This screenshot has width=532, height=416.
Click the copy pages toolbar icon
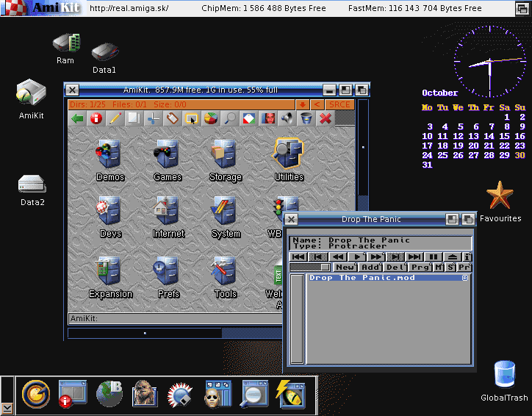click(134, 118)
